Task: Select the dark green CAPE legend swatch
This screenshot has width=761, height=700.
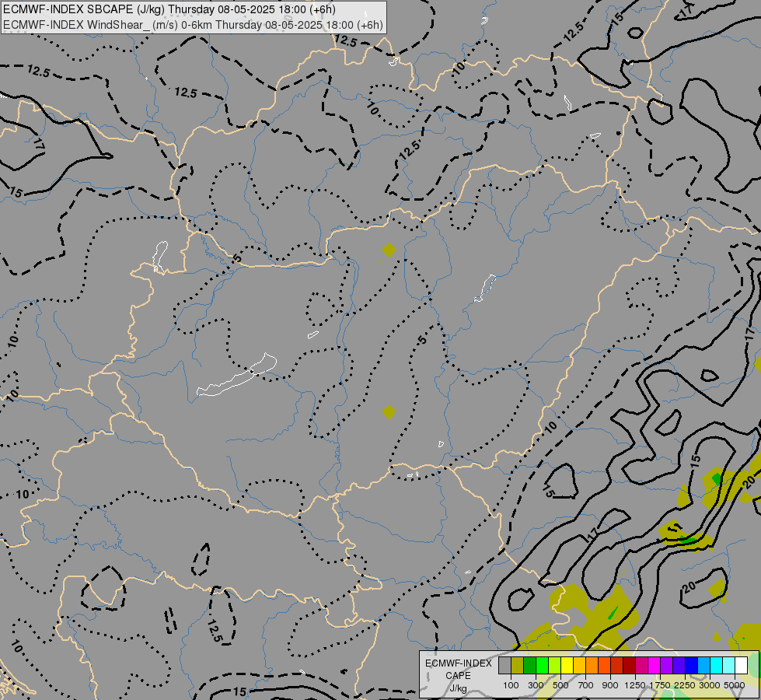Action: pyautogui.click(x=529, y=666)
